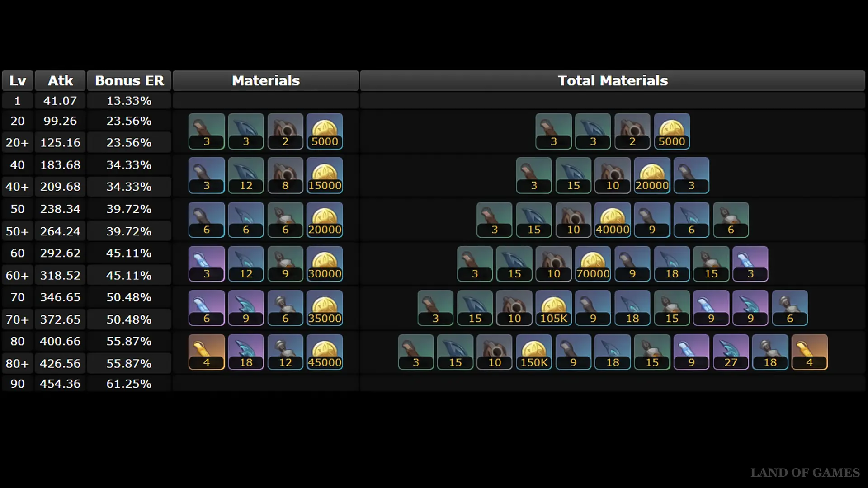Click the level cell 90
Screen dimensions: 868x488
pyautogui.click(x=18, y=384)
